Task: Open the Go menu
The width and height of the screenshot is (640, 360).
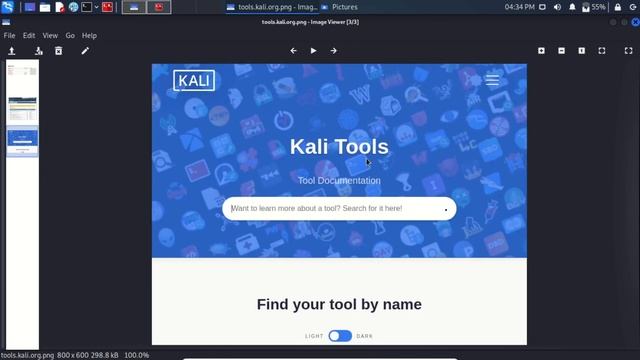Action: (x=70, y=36)
